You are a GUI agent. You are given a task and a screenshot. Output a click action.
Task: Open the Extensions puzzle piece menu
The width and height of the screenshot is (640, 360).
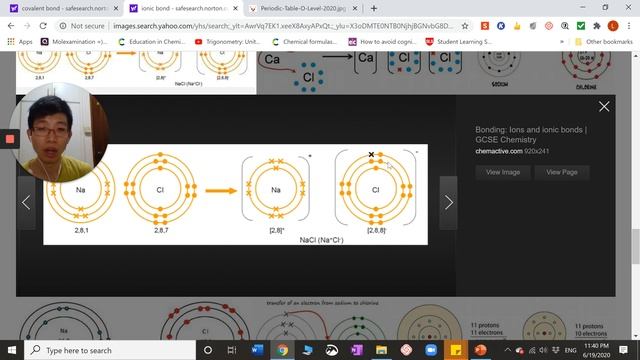[x=597, y=26]
